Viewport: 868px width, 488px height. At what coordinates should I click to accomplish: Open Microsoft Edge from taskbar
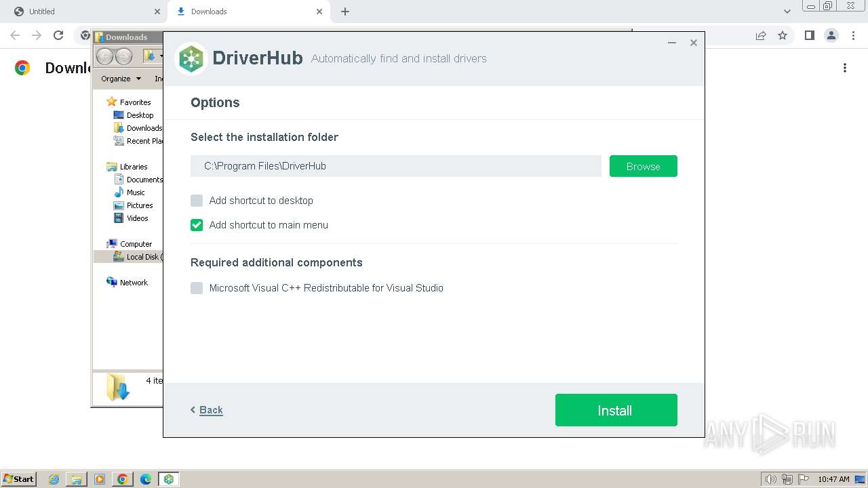pyautogui.click(x=146, y=479)
